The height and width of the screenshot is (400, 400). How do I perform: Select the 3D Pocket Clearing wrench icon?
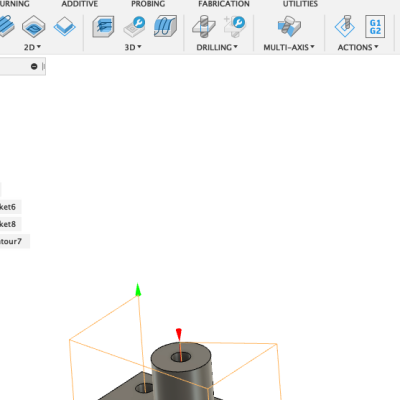[x=134, y=26]
